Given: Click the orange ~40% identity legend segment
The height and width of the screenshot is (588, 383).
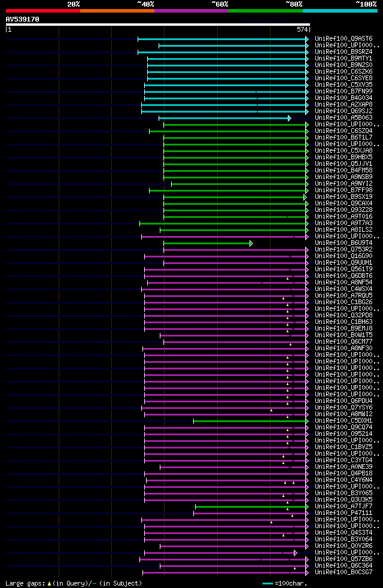Looking at the screenshot, I should pyautogui.click(x=117, y=11).
